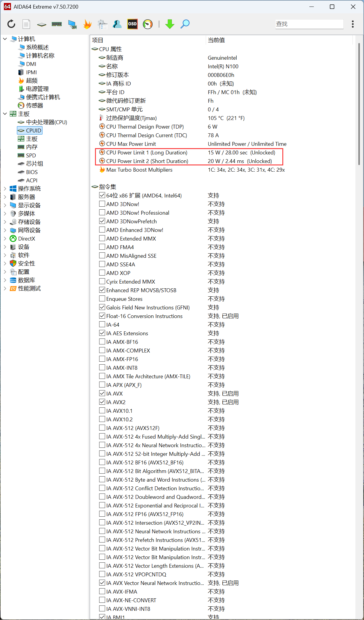Launch the flame stability test icon
The height and width of the screenshot is (620, 364).
87,24
